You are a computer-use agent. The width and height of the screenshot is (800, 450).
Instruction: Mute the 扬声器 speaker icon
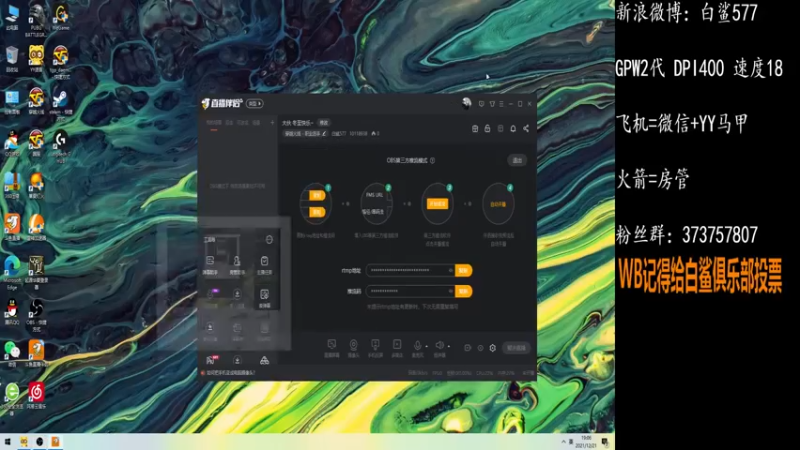[439, 346]
